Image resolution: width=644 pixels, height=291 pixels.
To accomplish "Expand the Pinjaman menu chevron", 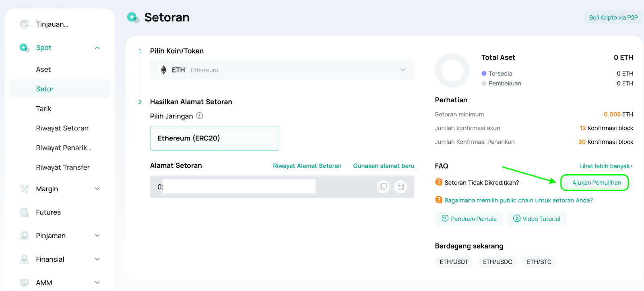I will pos(97,235).
